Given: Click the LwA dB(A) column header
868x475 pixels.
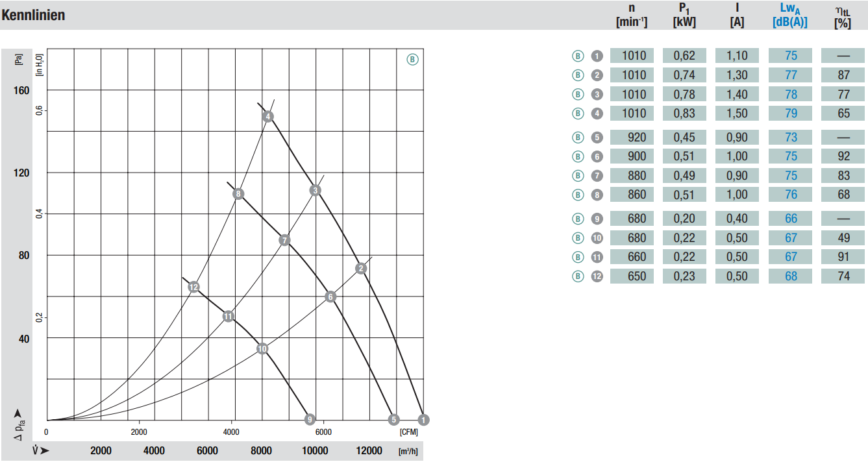Looking at the screenshot, I should (790, 15).
